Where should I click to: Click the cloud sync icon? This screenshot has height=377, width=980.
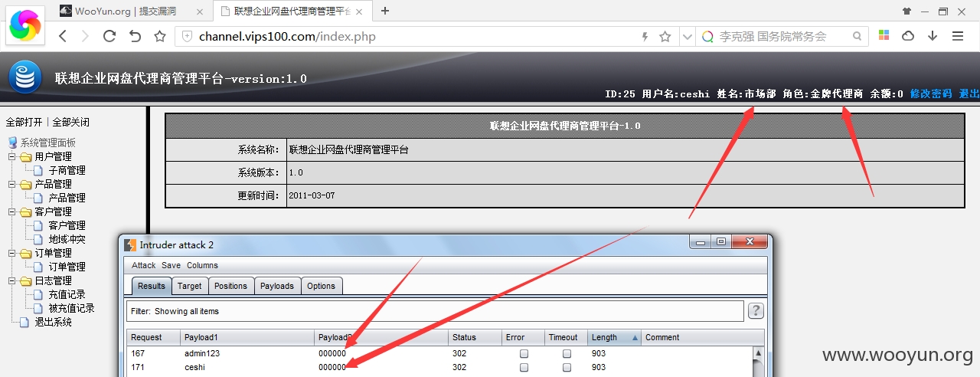(908, 36)
